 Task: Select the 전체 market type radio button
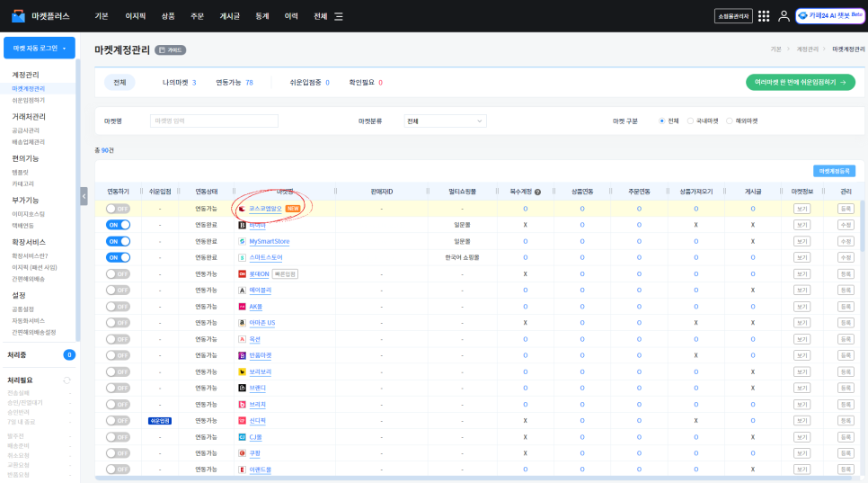[661, 121]
